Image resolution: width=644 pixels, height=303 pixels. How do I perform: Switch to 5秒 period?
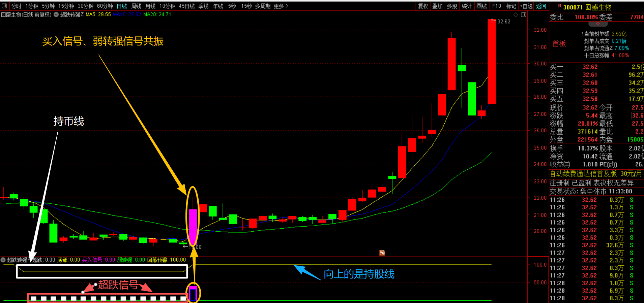tap(232, 6)
